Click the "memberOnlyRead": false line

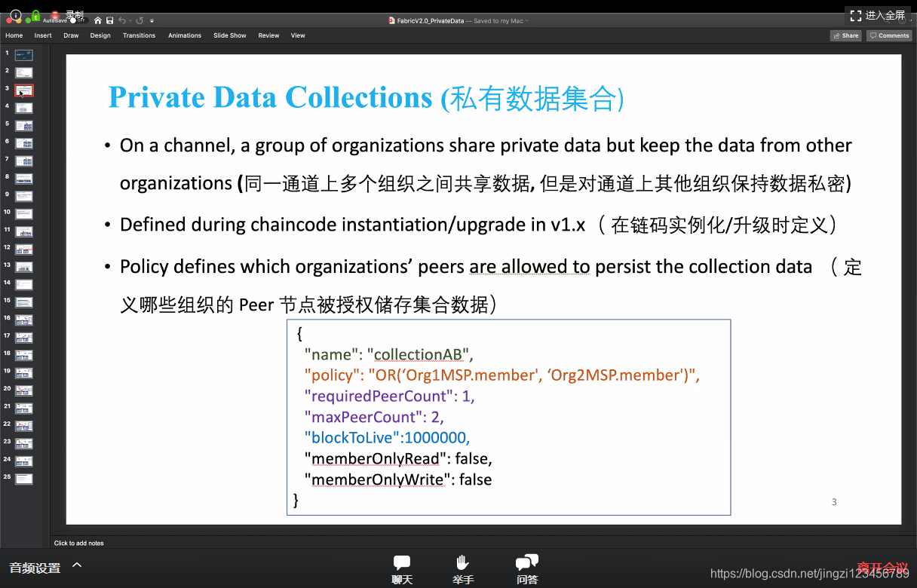[x=398, y=458]
